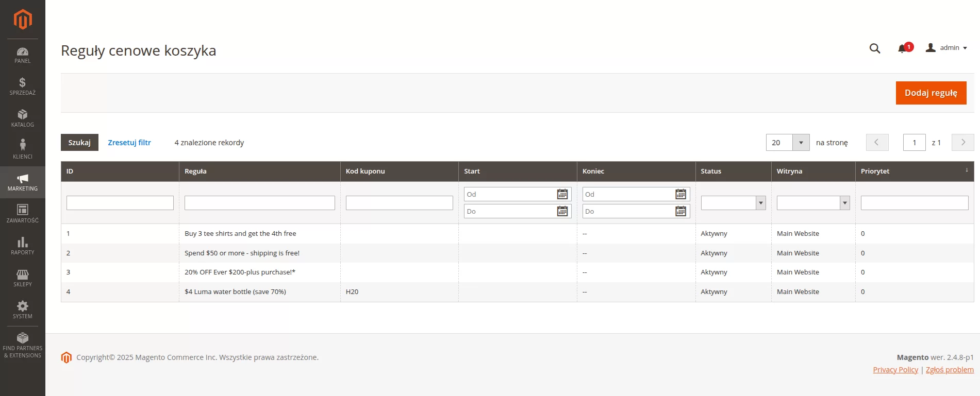Open calendar for Koniec 'Do' date
This screenshot has height=396, width=980.
click(x=680, y=211)
